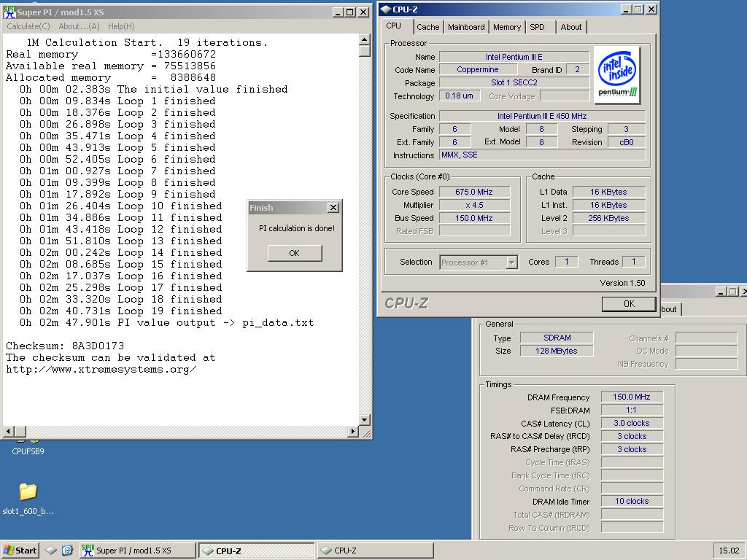Close the Finish dialog with X
Image resolution: width=747 pixels, height=560 pixels.
click(333, 208)
